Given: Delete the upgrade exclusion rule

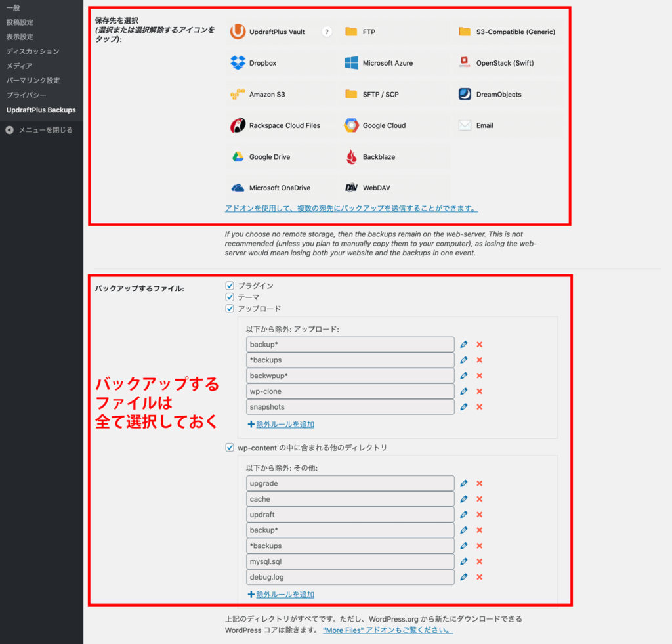Looking at the screenshot, I should tap(480, 483).
